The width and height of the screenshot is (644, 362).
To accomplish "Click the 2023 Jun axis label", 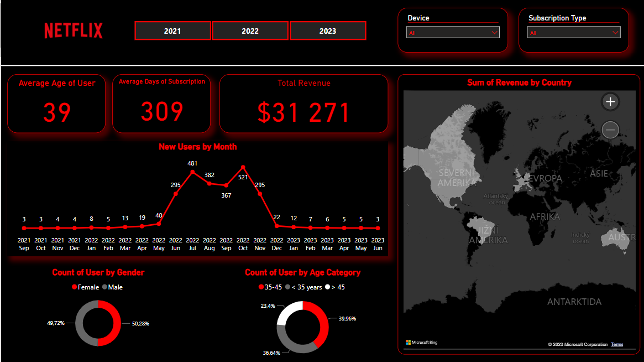I will (378, 244).
